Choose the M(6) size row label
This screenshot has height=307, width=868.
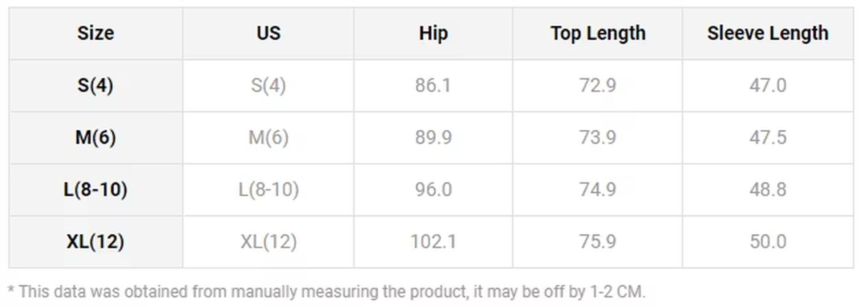click(95, 137)
